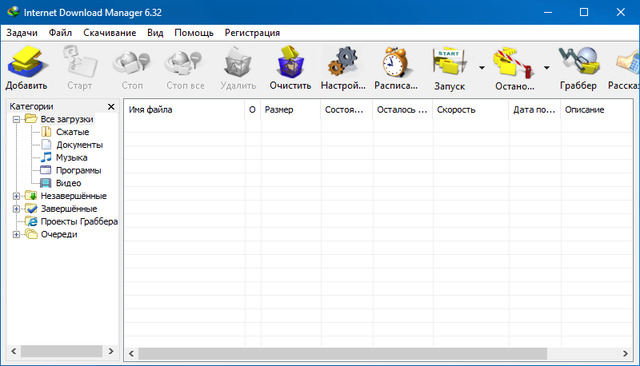This screenshot has width=640, height=366.
Task: Open the Скачивание menu
Action: coord(109,33)
